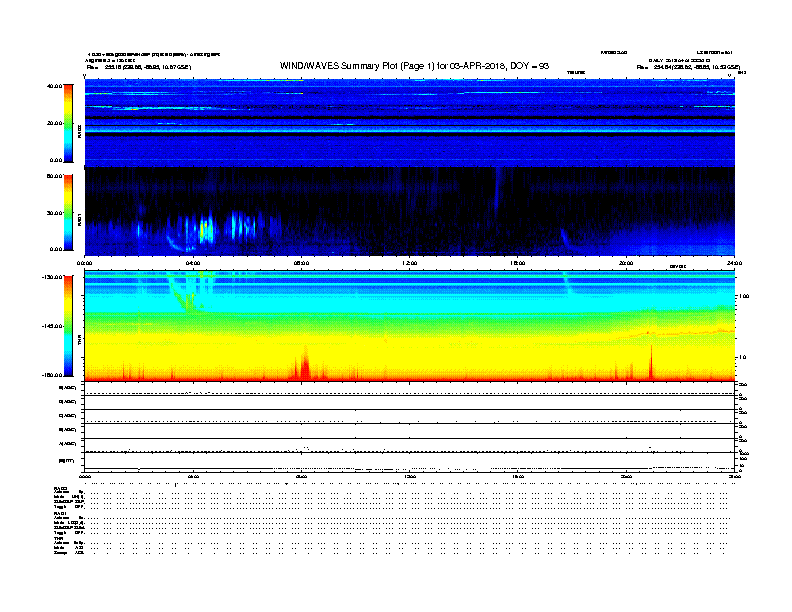The height and width of the screenshot is (612, 792).
Task: Click the RAD2 status table heading
Action: pyautogui.click(x=61, y=489)
